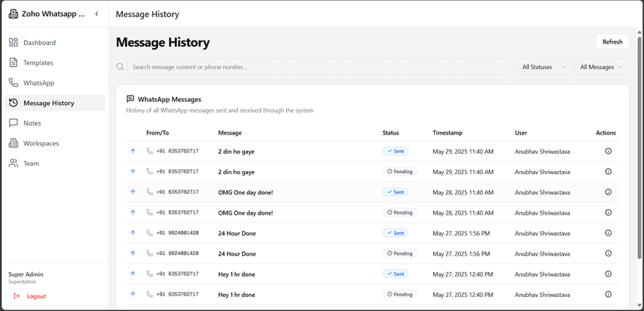Click outgoing arrow on the Sent '24 Hour Done' row
The width and height of the screenshot is (644, 311).
pos(133,233)
